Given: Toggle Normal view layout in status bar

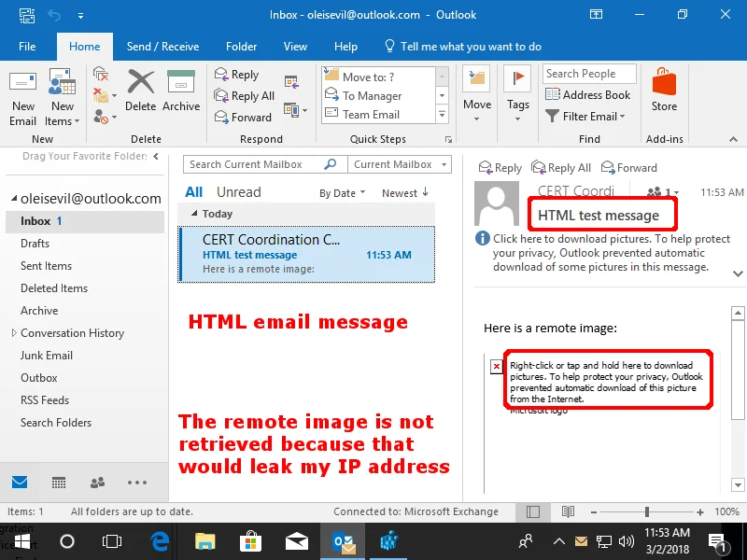Looking at the screenshot, I should pyautogui.click(x=532, y=511).
